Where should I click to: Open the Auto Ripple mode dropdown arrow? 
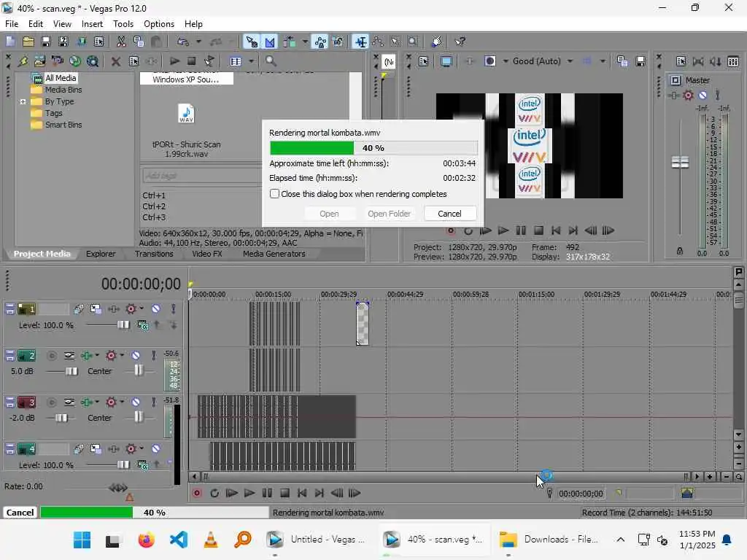click(x=305, y=42)
